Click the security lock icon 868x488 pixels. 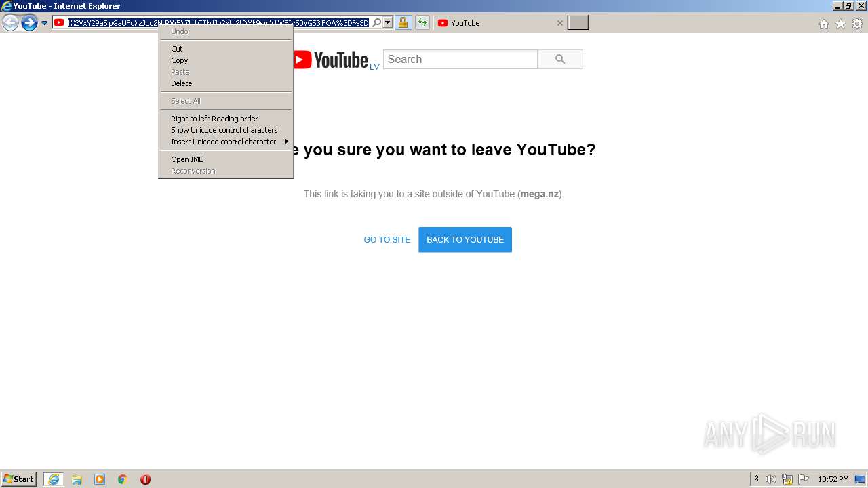tap(403, 23)
